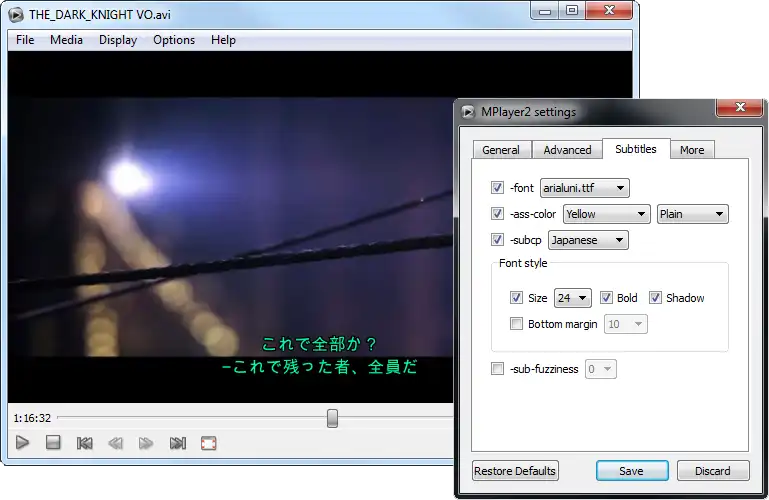Uncheck the -font checkbox
Screen dimensions: 769x500
pyautogui.click(x=497, y=188)
